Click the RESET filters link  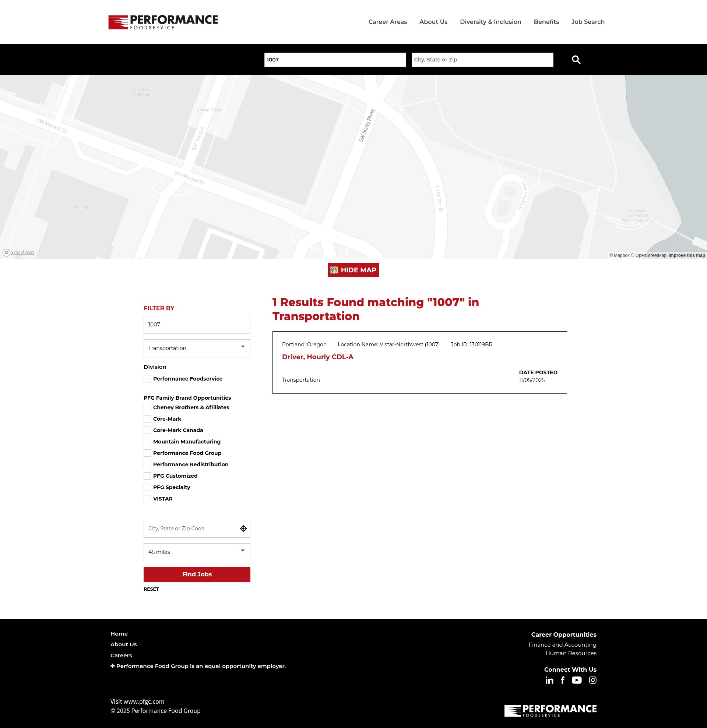tap(151, 589)
